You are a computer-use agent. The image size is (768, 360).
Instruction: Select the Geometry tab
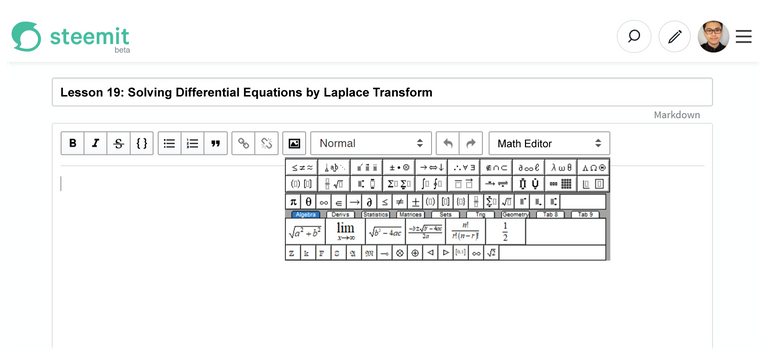click(x=515, y=215)
